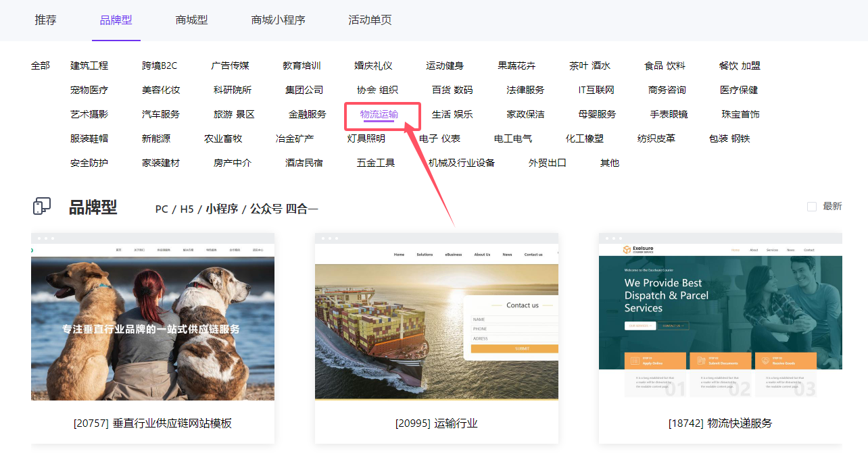The image size is (868, 464).
Task: Filter by 茶叶 酒水
Action: 589,66
